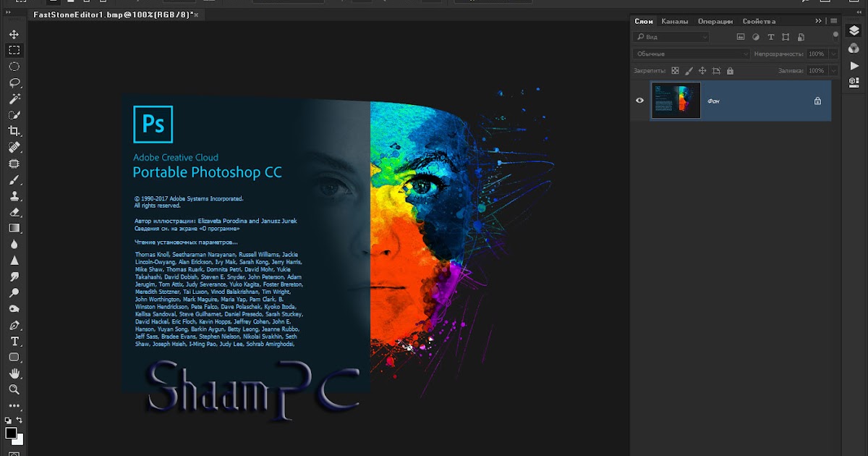
Task: Toggle filter for adjustment layers
Action: pos(756,37)
